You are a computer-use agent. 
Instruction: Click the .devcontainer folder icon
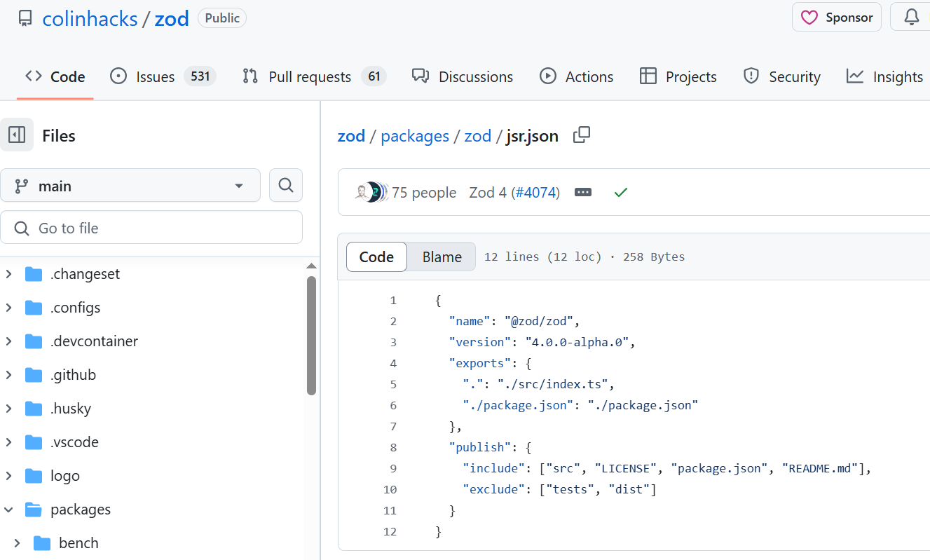34,341
